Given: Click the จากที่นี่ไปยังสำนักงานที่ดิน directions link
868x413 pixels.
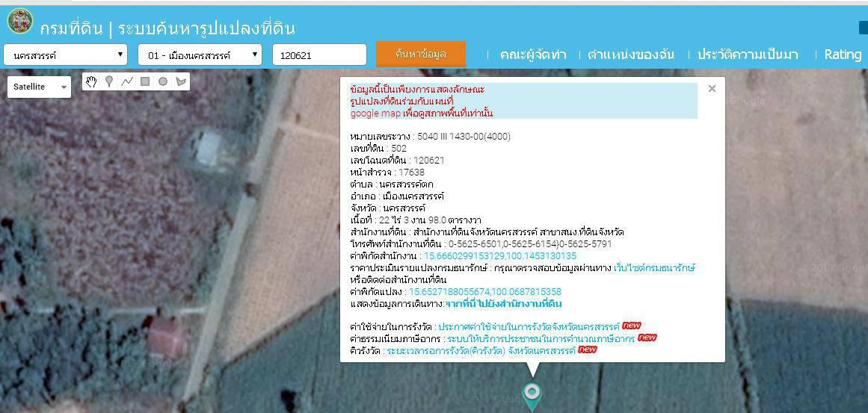Looking at the screenshot, I should coord(503,303).
